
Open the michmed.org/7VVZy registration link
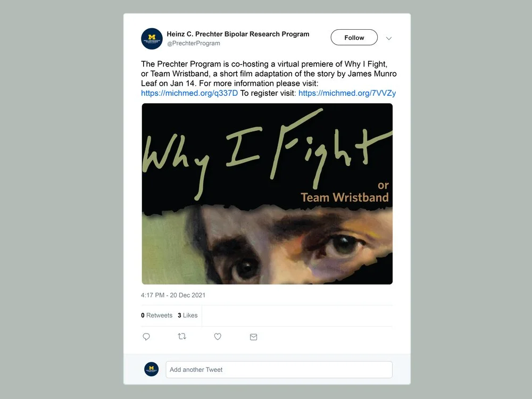tap(347, 93)
